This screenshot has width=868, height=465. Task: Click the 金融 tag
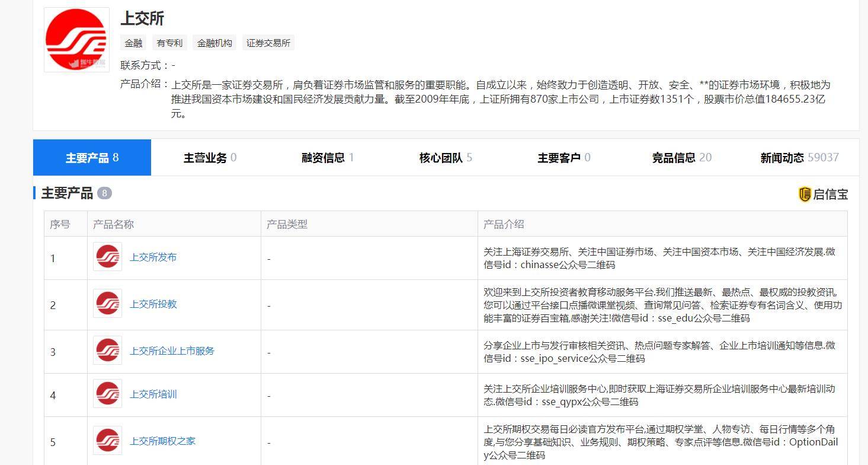(x=133, y=43)
